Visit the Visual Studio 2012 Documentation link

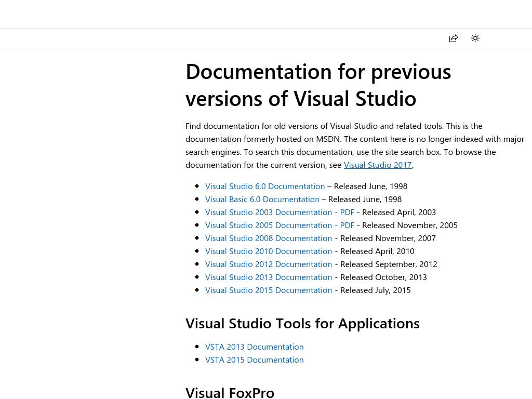point(268,264)
